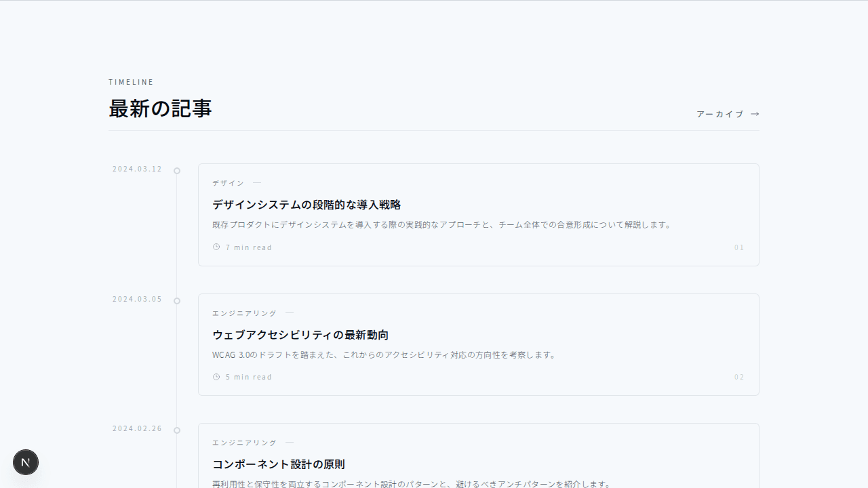Click the アーカイブ archive link
The height and width of the screenshot is (488, 868).
pos(719,114)
